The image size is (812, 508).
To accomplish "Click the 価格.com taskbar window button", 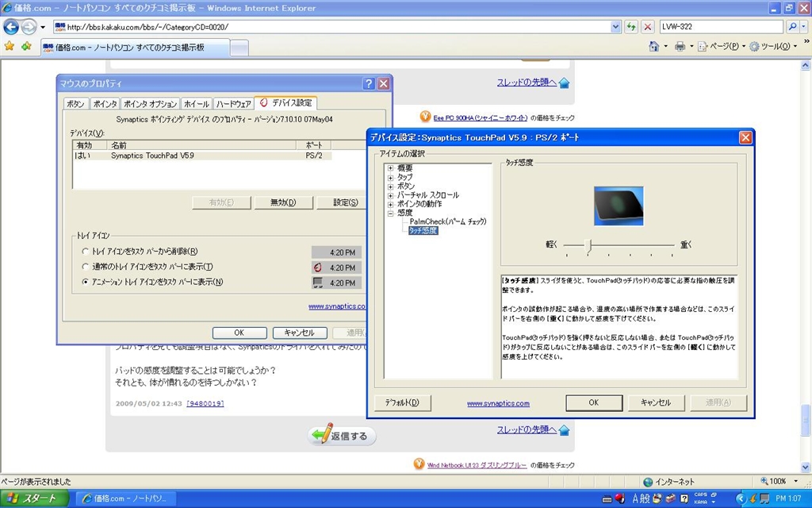I will click(x=126, y=498).
